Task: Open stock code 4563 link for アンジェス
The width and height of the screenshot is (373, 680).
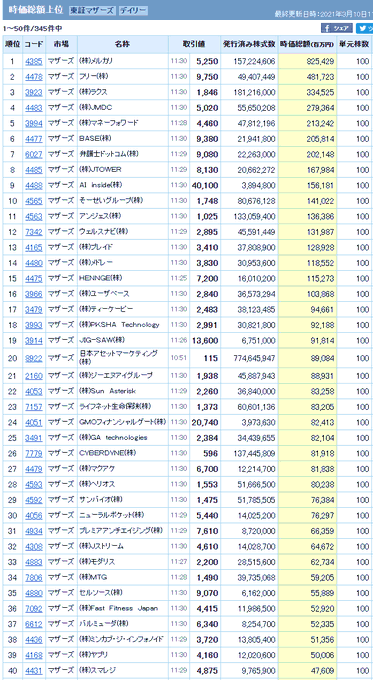Action: click(33, 216)
